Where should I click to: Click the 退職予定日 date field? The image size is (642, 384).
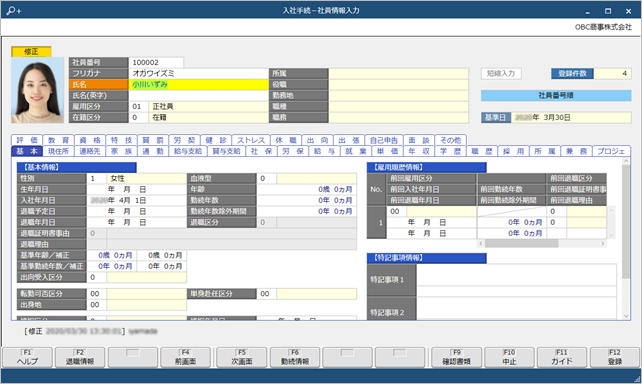click(137, 212)
